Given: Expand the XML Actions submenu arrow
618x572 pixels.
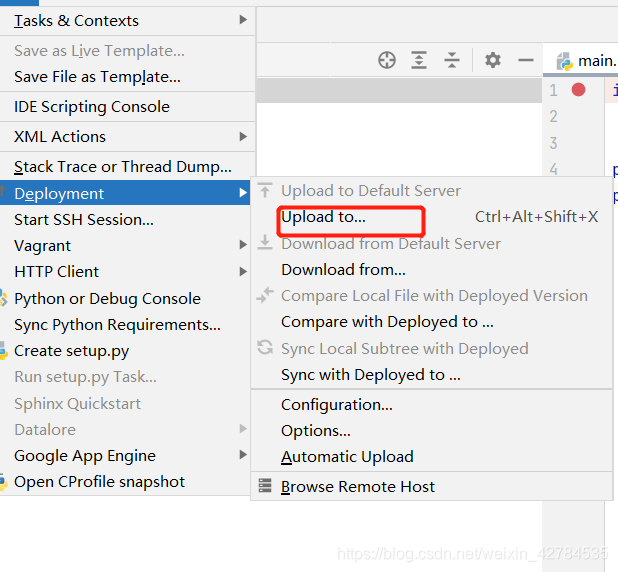Looking at the screenshot, I should coord(243,137).
